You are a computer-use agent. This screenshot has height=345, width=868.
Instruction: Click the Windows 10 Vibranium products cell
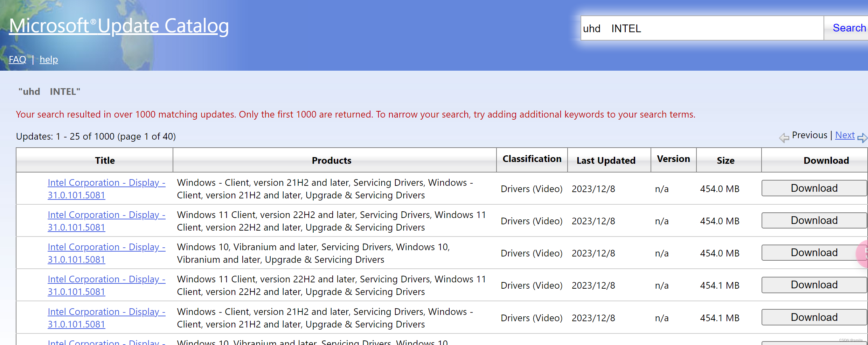(x=313, y=253)
